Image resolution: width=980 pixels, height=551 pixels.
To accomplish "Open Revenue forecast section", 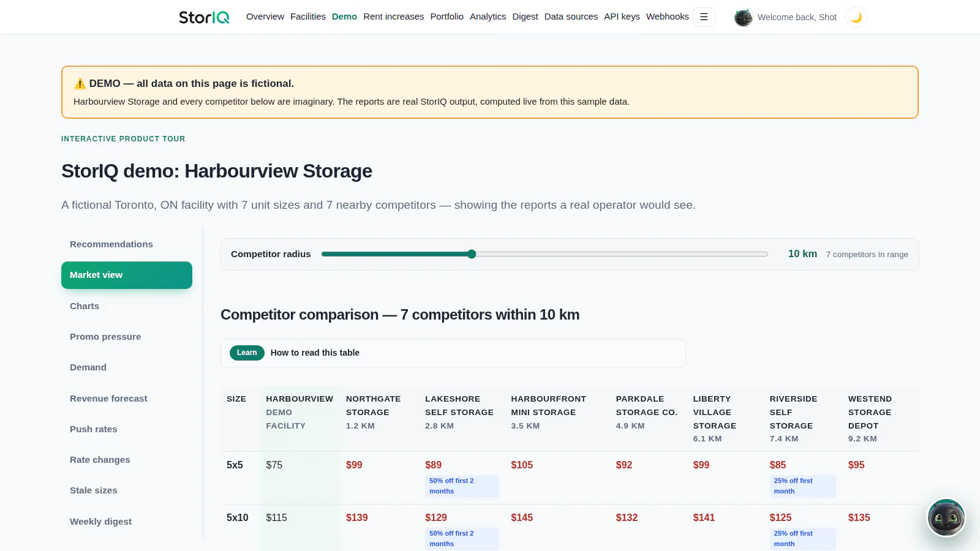I will tap(127, 399).
